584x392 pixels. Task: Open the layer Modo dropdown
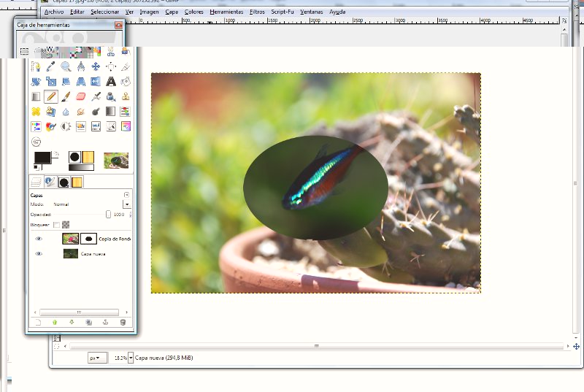point(127,204)
